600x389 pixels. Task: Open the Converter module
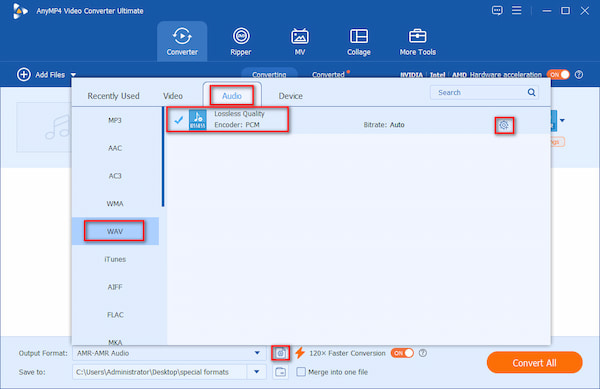pyautogui.click(x=182, y=41)
